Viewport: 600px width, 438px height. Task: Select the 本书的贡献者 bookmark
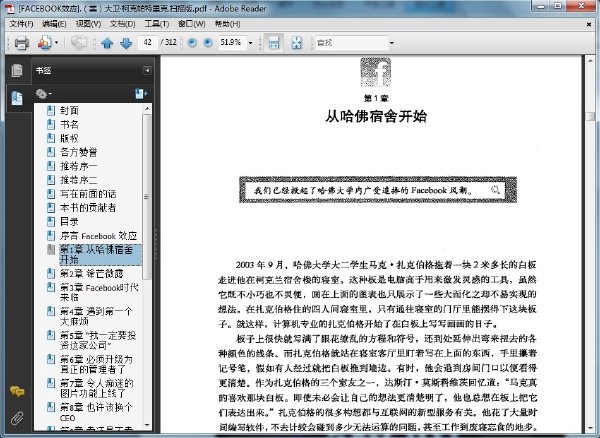pos(88,208)
